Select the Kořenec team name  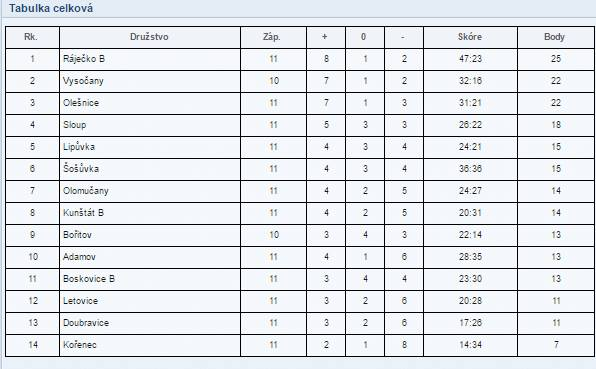pyautogui.click(x=80, y=345)
